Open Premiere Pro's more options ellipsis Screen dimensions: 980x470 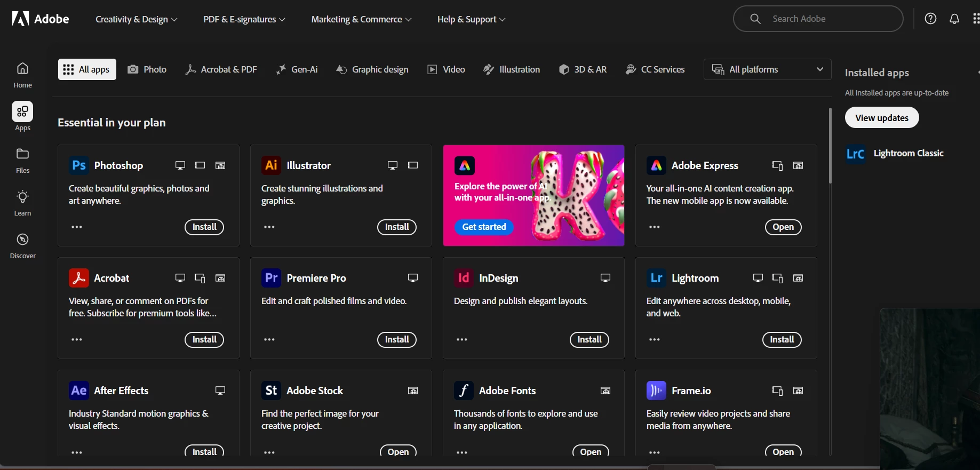269,339
